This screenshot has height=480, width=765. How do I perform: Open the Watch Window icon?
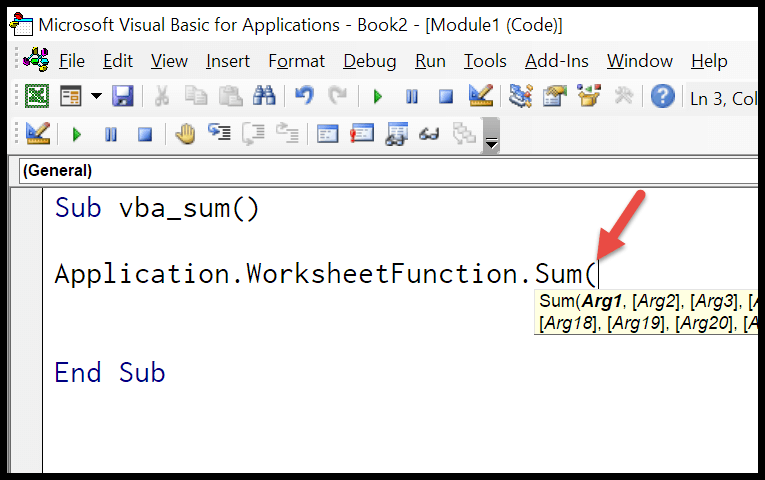coord(396,134)
